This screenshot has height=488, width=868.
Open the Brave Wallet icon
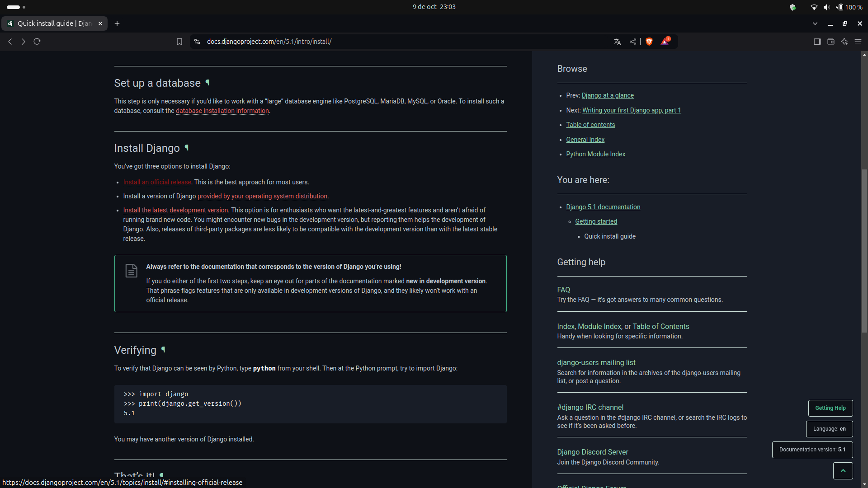point(831,42)
